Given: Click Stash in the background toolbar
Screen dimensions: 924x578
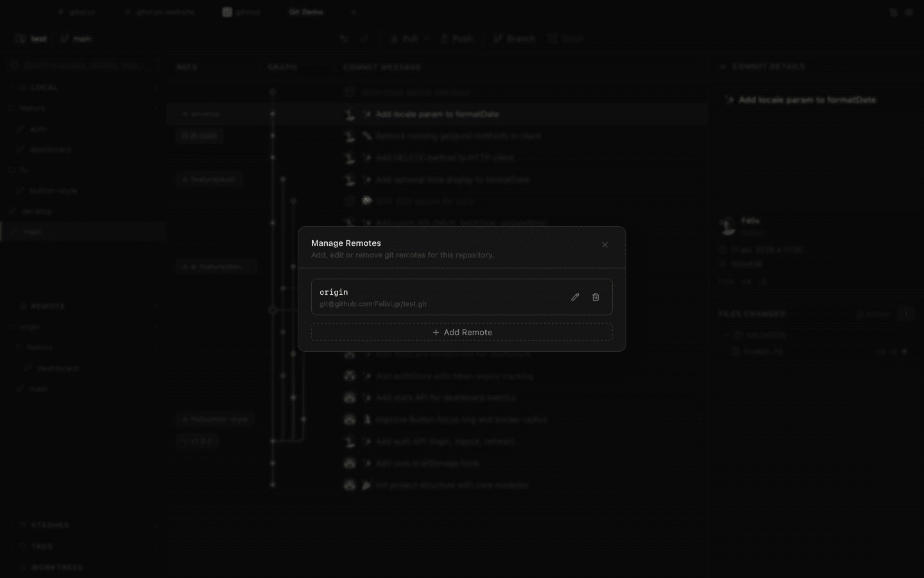Looking at the screenshot, I should [567, 39].
